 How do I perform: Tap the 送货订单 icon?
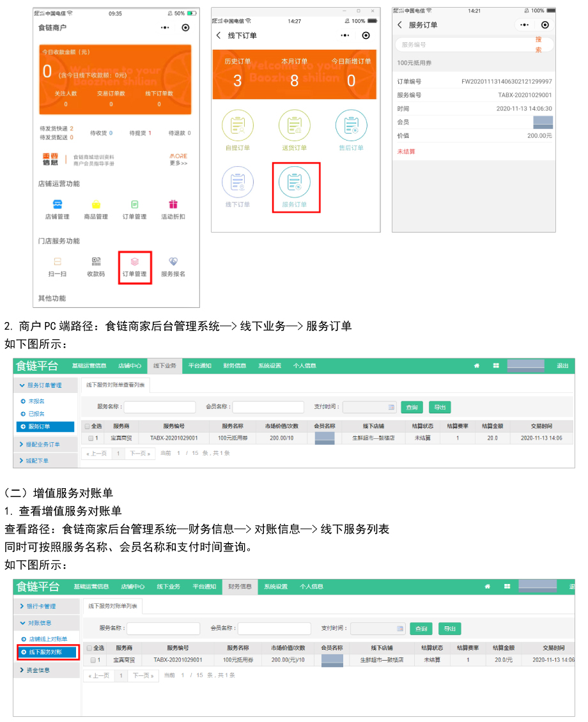point(295,126)
